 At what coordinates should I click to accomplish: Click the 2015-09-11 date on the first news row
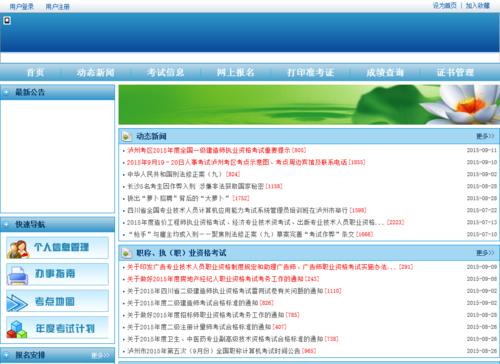[482, 150]
